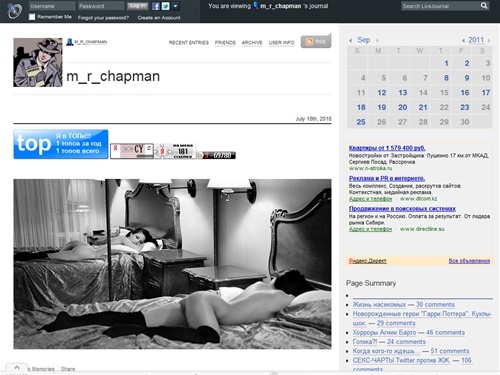The height and width of the screenshot is (375, 500).
Task: Go to next year arrow after 2011
Action: [x=489, y=40]
